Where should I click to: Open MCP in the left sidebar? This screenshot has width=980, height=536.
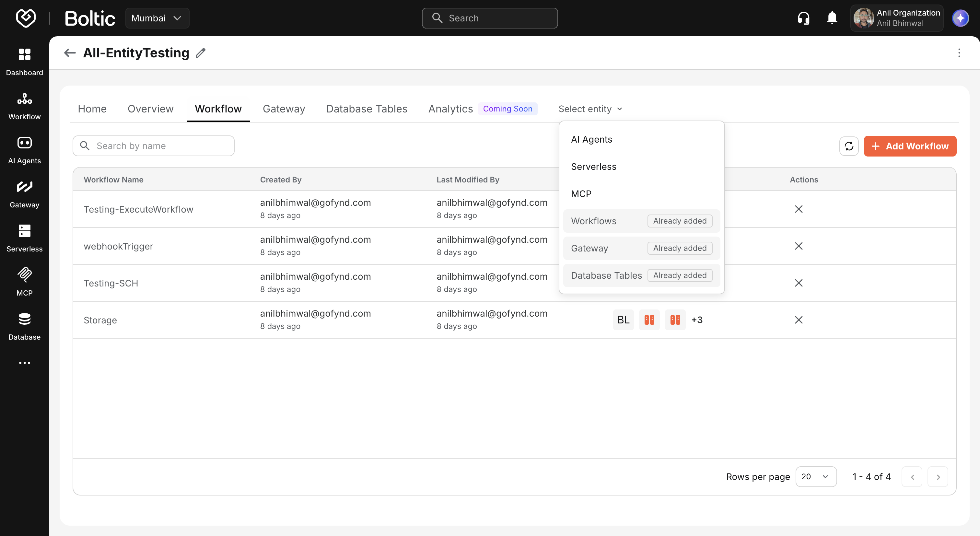click(x=24, y=282)
